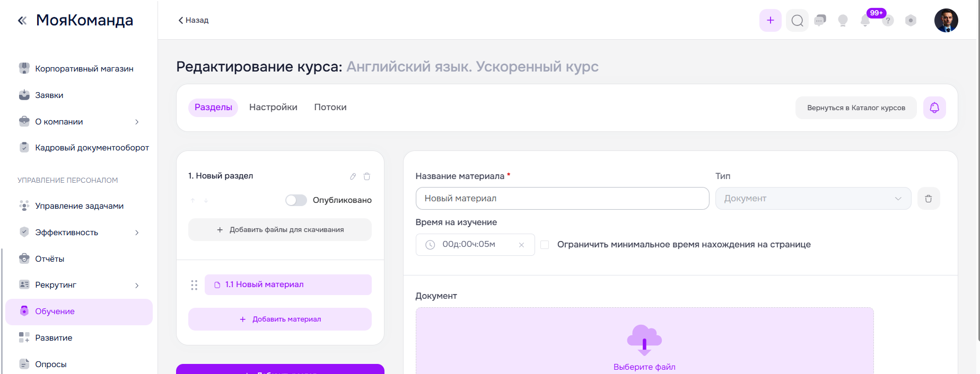This screenshot has height=374, width=980.
Task: Open search with magnifier icon
Action: (797, 21)
